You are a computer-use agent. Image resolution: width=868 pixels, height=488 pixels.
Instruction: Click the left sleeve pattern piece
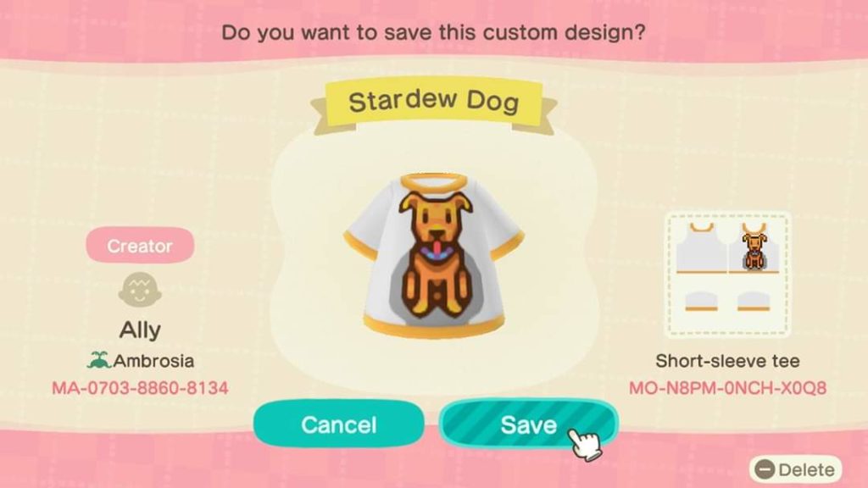(x=701, y=301)
